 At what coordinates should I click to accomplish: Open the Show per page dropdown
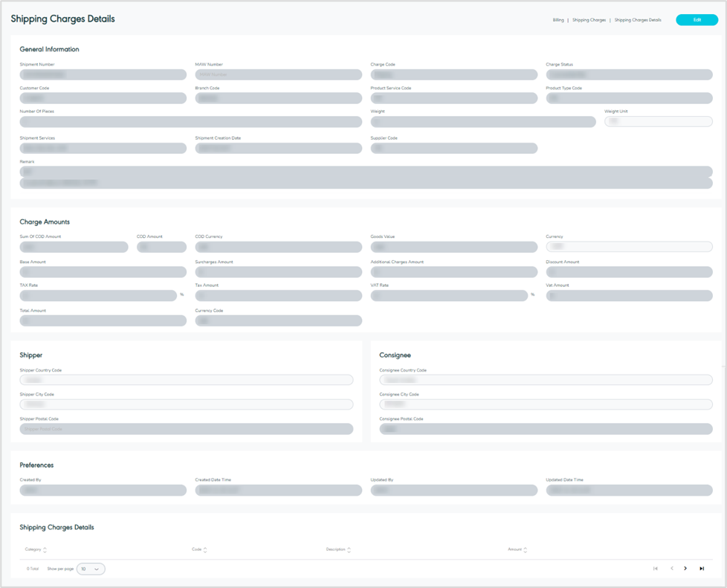tap(89, 568)
